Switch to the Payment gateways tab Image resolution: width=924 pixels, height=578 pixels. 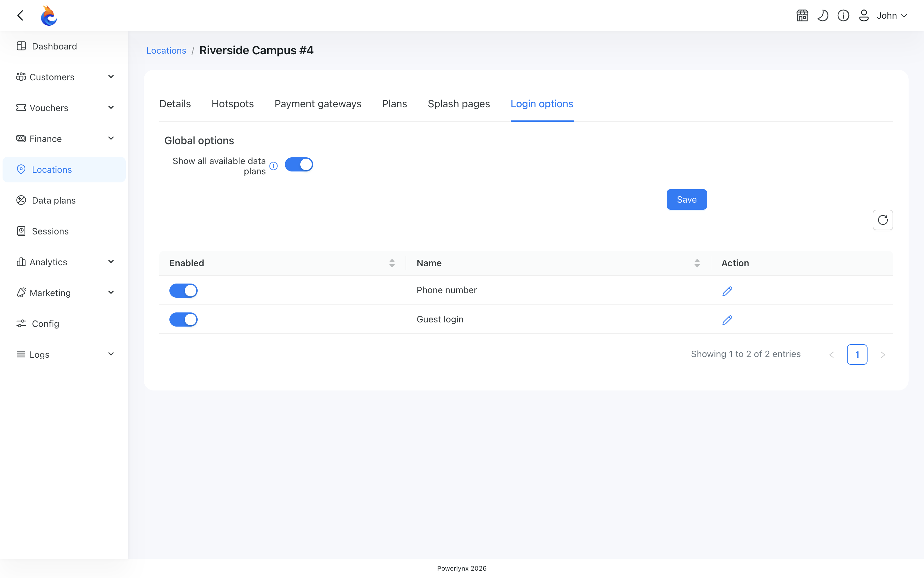[318, 104]
